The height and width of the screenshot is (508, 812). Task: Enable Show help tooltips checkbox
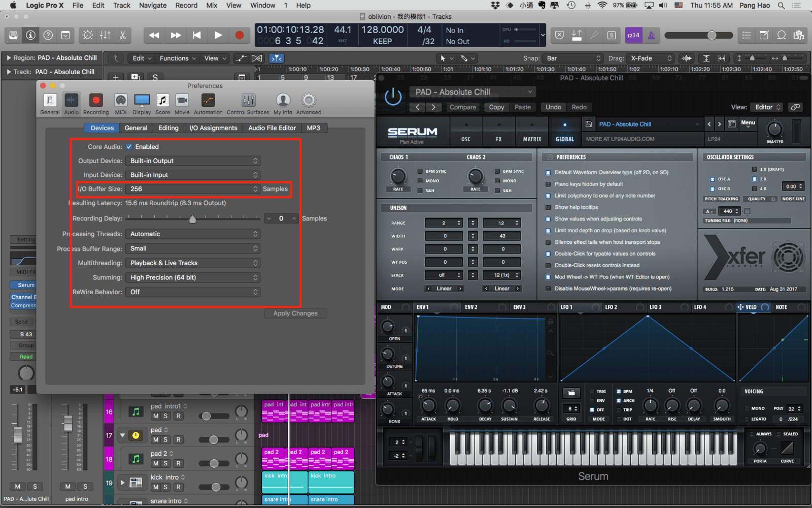pyautogui.click(x=548, y=207)
